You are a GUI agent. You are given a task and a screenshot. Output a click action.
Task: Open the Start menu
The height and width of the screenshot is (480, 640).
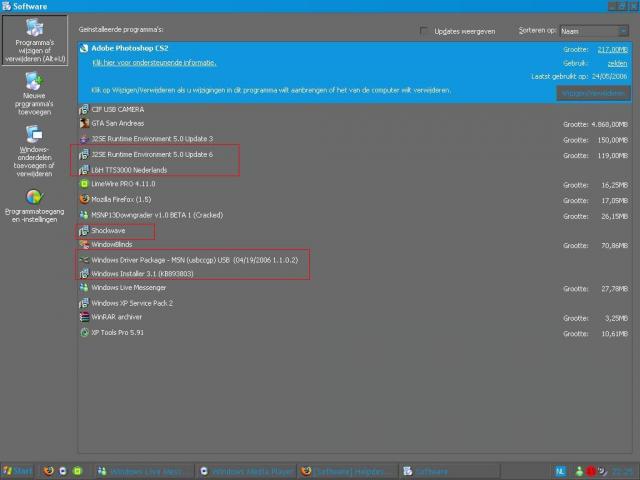pyautogui.click(x=17, y=471)
